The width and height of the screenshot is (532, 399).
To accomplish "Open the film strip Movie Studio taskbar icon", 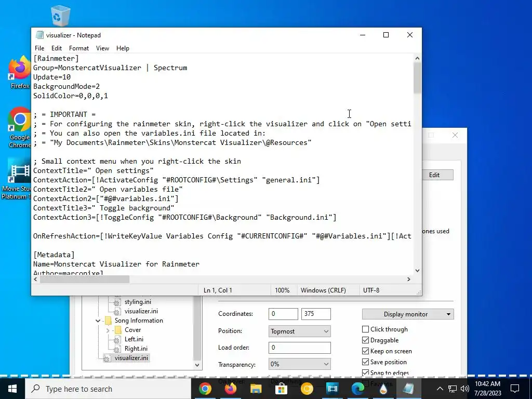I will [332, 389].
